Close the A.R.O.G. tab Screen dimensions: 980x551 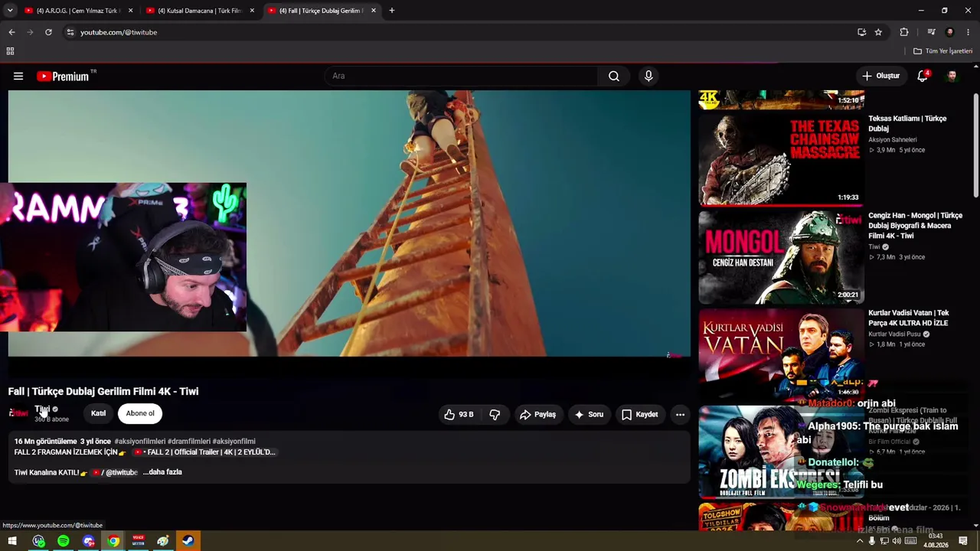[130, 11]
